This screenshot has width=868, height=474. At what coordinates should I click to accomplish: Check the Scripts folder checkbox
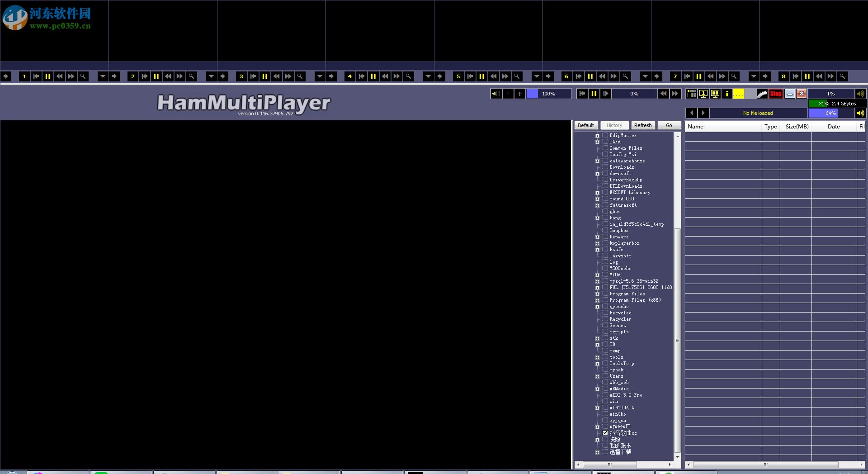[605, 332]
